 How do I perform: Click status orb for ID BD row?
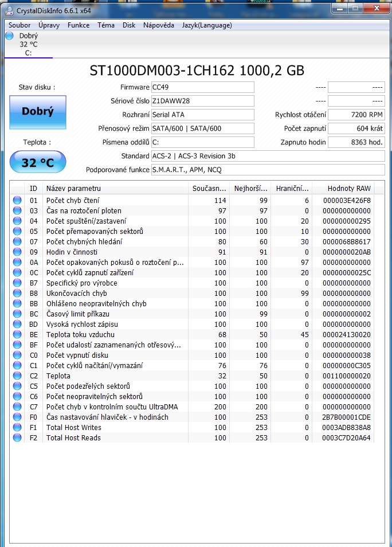tap(17, 324)
